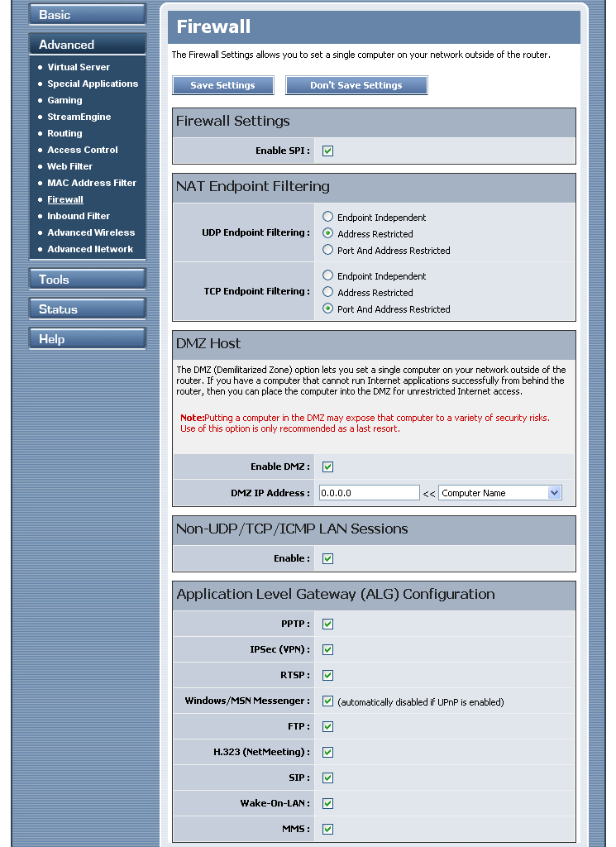Open the Tools menu section
The image size is (616, 847).
point(88,280)
